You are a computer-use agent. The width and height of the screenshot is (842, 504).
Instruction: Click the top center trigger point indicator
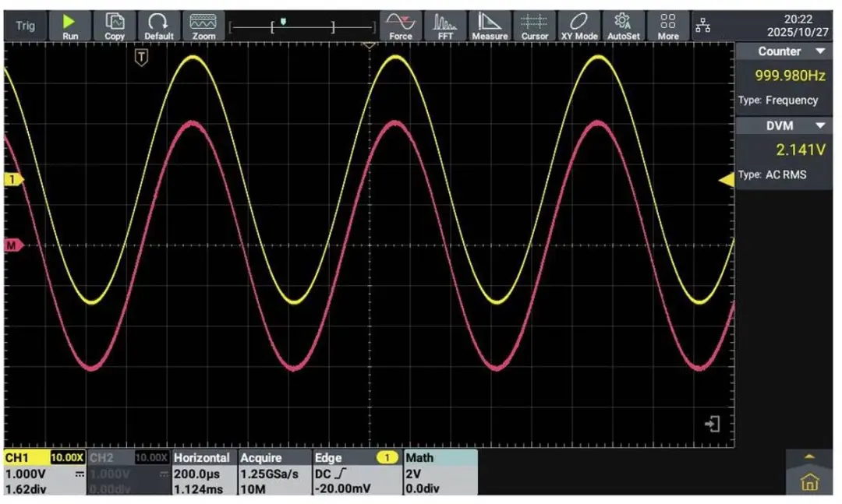coord(370,46)
